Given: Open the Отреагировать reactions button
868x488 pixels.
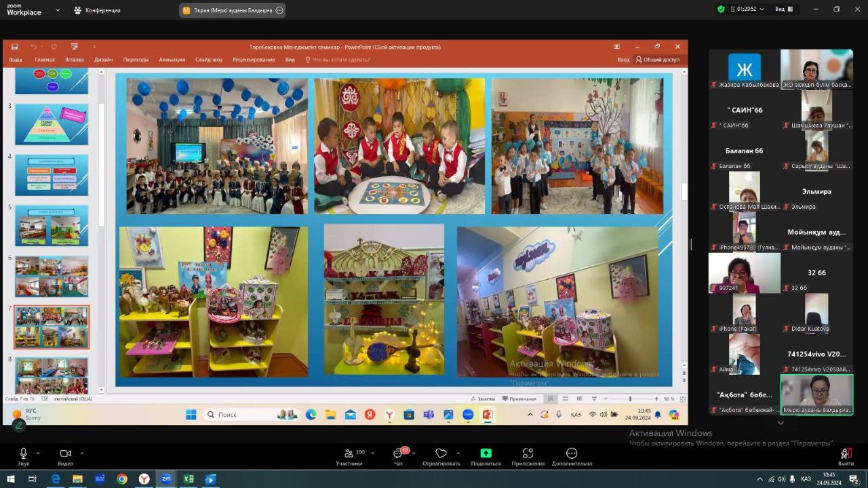Looking at the screenshot, I should click(441, 457).
